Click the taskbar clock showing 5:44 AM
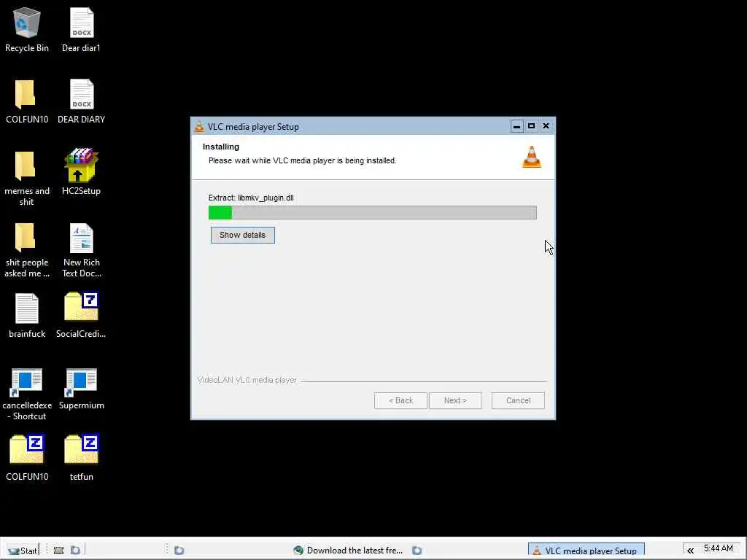Image resolution: width=747 pixels, height=560 pixels. 719,548
